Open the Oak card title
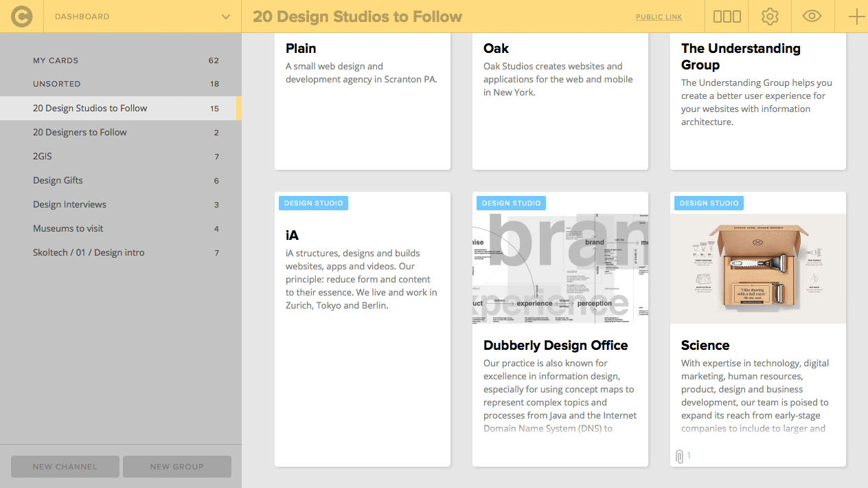868x488 pixels. [496, 48]
